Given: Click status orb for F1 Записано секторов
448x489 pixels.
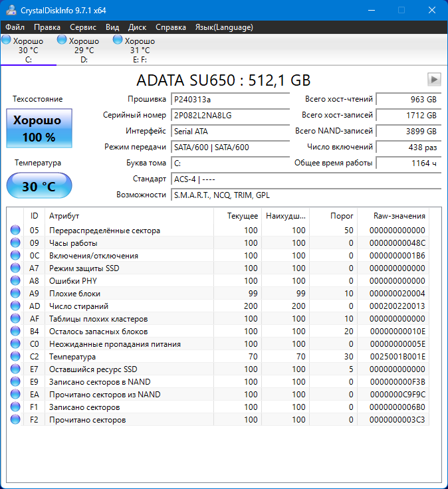Looking at the screenshot, I should tap(15, 407).
